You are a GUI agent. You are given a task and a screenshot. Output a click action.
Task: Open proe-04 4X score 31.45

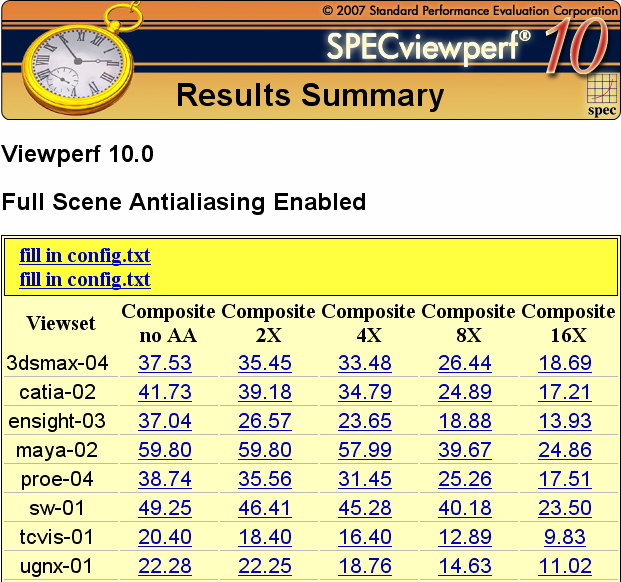(365, 479)
